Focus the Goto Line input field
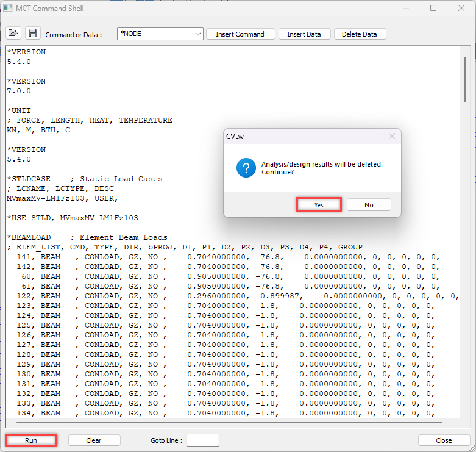The image size is (476, 452). click(x=203, y=440)
